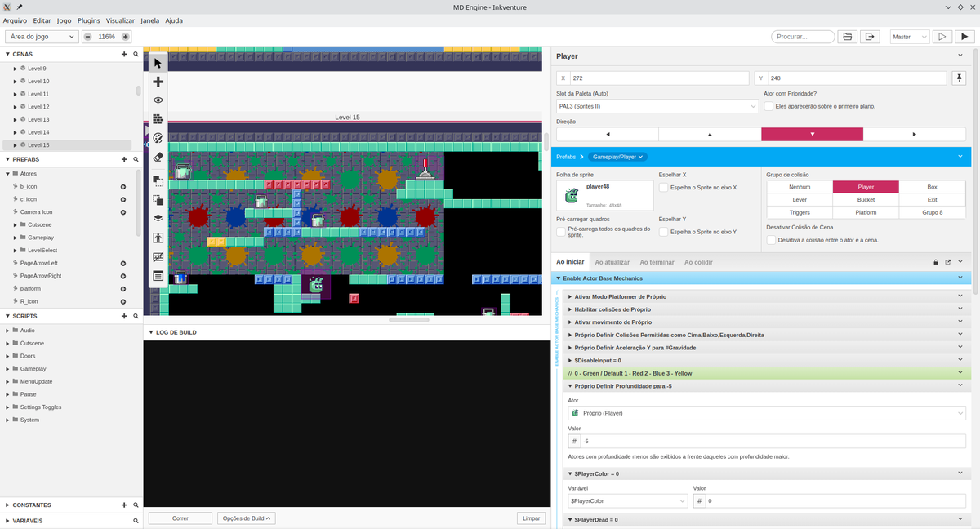The width and height of the screenshot is (980, 529).
Task: Expand Level 12 scene tree item
Action: [x=15, y=107]
